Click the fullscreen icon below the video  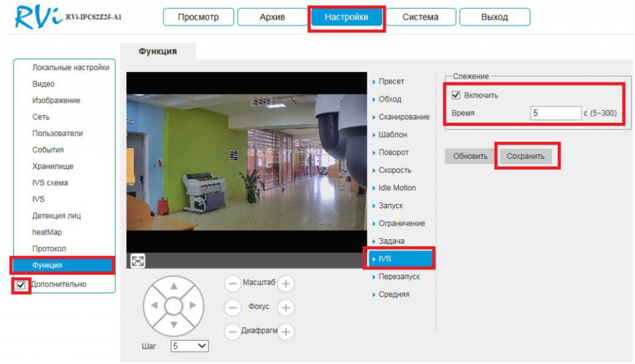[x=138, y=261]
